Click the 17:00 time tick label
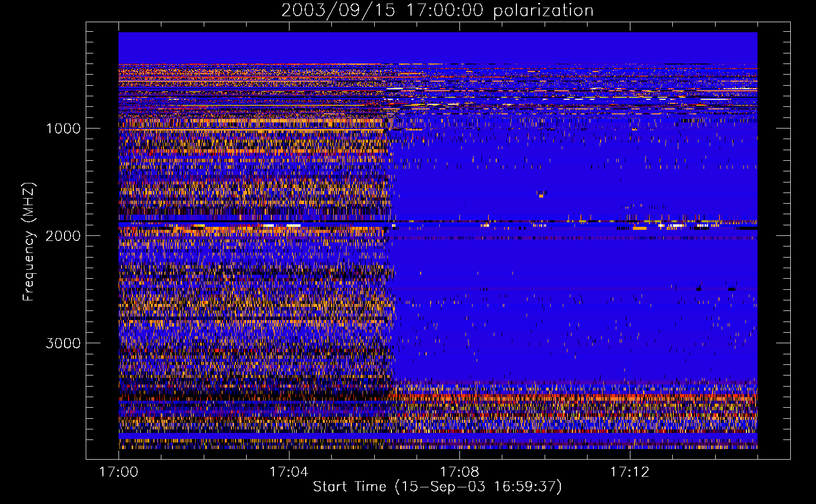This screenshot has width=816, height=504. (119, 472)
